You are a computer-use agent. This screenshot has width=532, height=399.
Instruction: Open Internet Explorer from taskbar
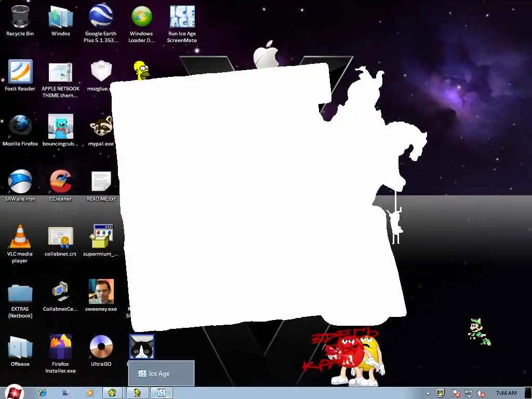tap(43, 393)
